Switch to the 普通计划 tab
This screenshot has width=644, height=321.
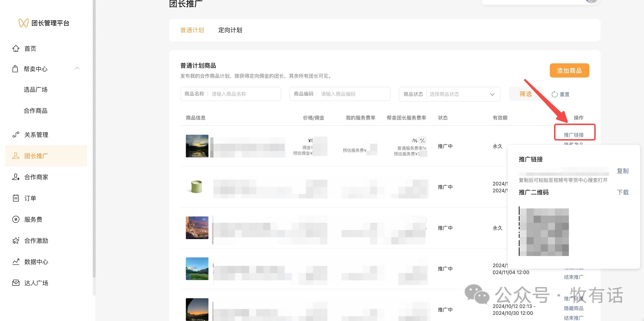pos(192,30)
